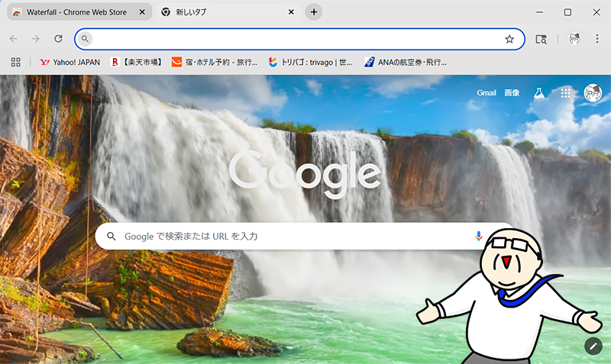Maximize the Chrome window
The width and height of the screenshot is (611, 364).
click(567, 12)
